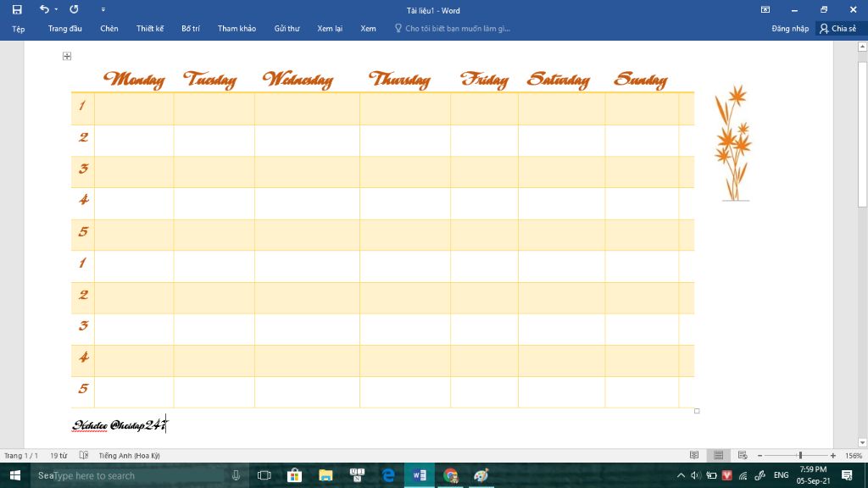The image size is (868, 488).
Task: Click the vertical scrollbar down arrow
Action: [x=862, y=442]
